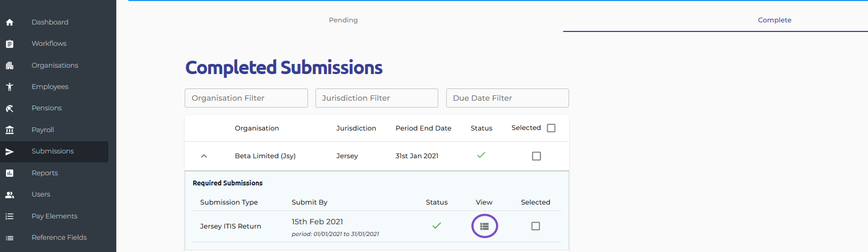This screenshot has height=252, width=868.
Task: Click the Beta Limited (Jsy) organisation name
Action: coord(265,156)
